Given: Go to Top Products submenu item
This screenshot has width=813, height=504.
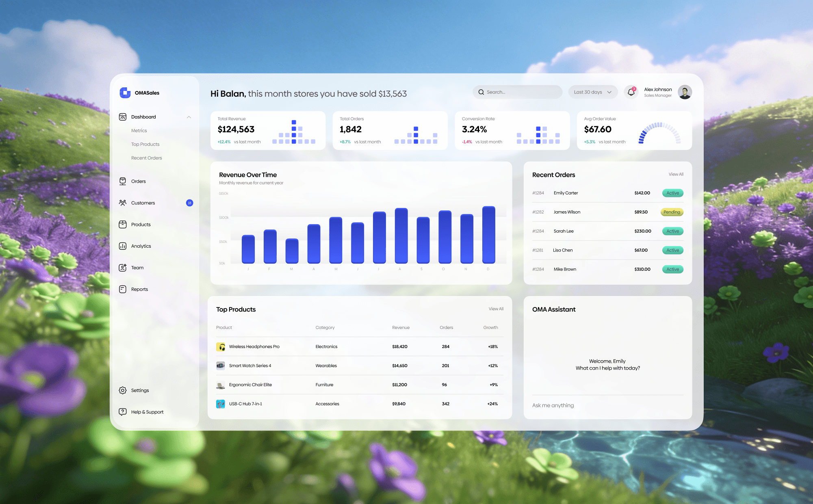Looking at the screenshot, I should tap(145, 144).
